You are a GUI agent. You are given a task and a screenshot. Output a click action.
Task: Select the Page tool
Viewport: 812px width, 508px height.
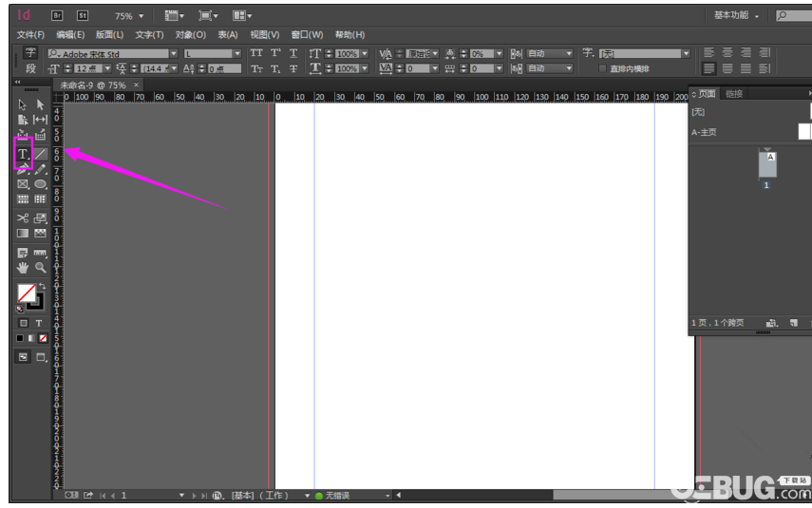click(22, 120)
